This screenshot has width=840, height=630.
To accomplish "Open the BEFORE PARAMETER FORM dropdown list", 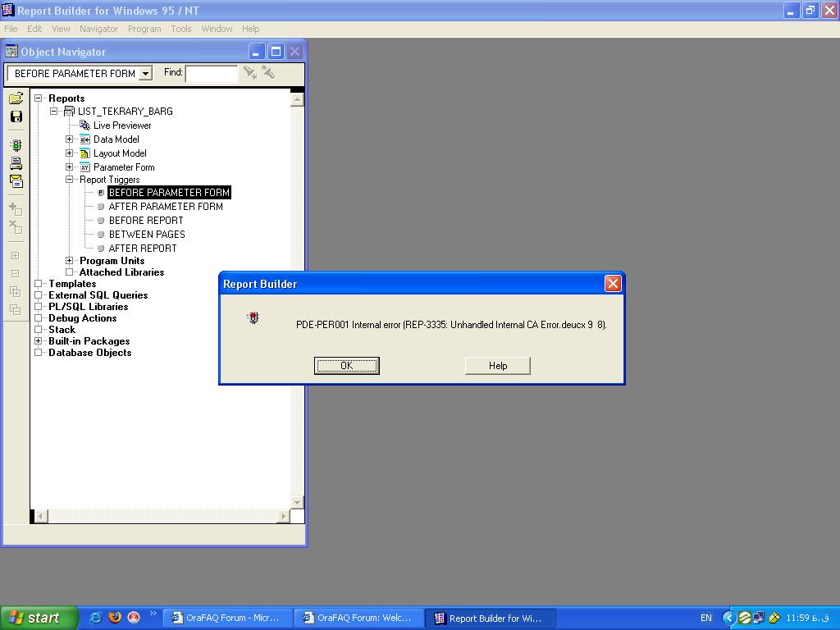I will tap(145, 73).
